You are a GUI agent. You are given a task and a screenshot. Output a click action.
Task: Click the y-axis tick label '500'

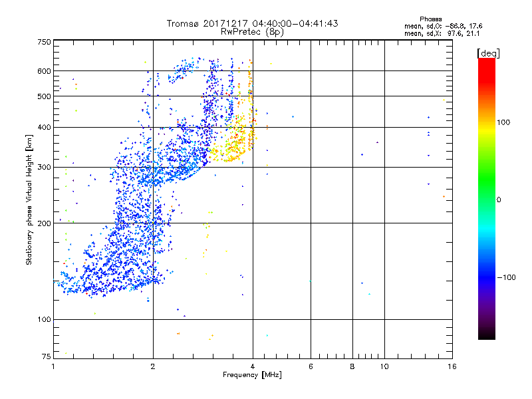coord(44,96)
